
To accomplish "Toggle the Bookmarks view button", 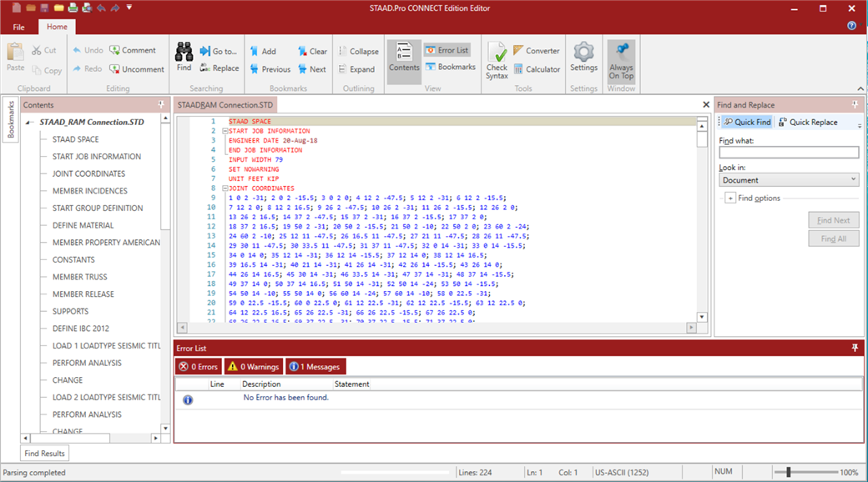I will [451, 67].
